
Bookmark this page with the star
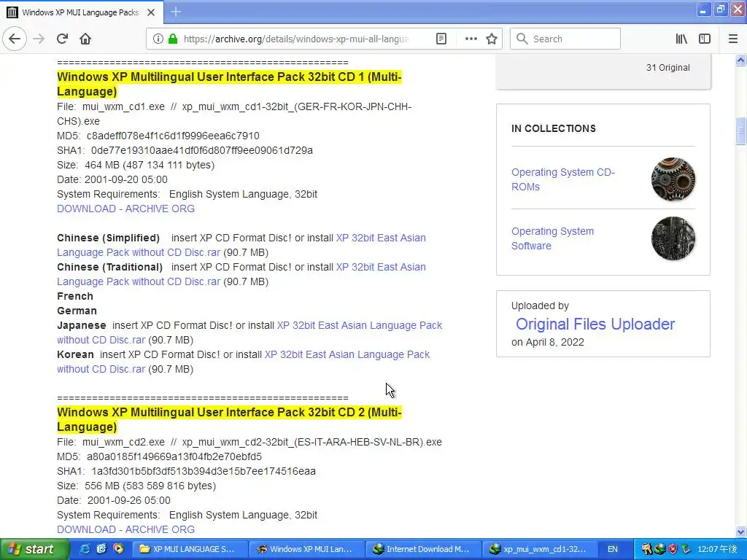click(x=492, y=39)
